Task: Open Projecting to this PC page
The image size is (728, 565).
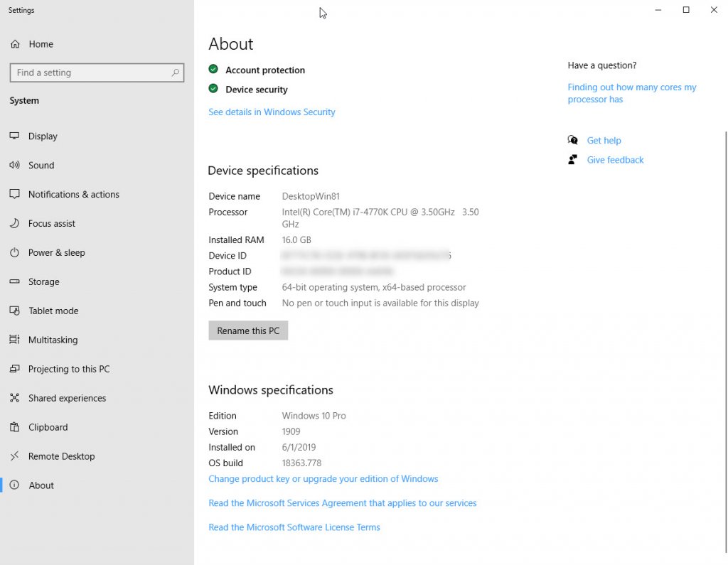Action: pos(97,369)
